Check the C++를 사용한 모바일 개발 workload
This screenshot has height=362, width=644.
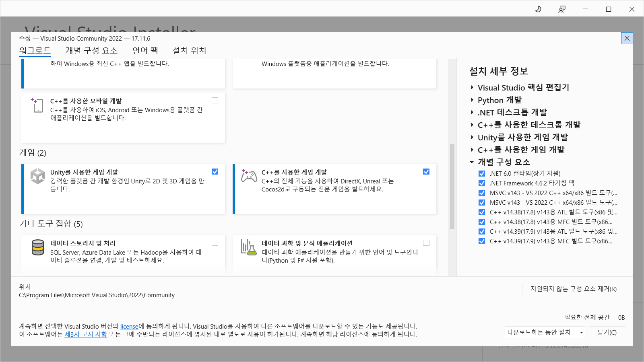point(215,101)
